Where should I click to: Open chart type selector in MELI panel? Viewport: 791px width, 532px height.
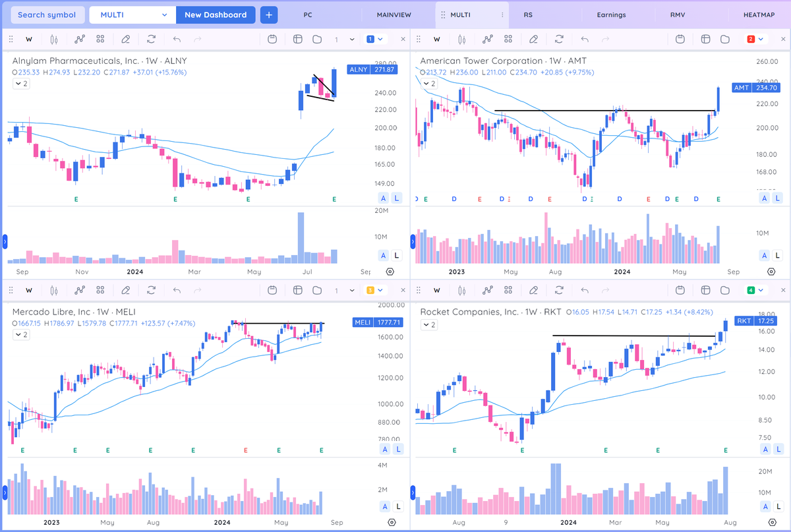[53, 289]
